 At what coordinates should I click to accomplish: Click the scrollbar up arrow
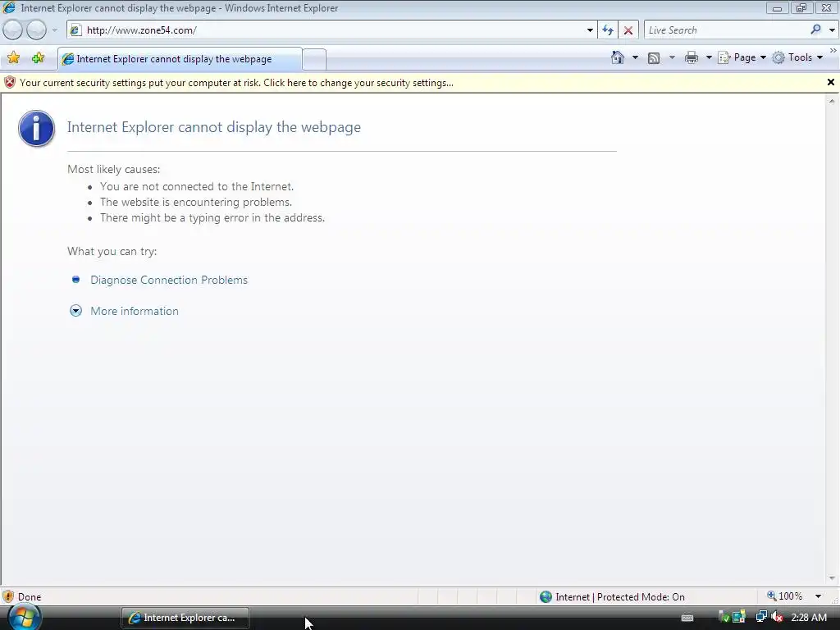(x=832, y=101)
